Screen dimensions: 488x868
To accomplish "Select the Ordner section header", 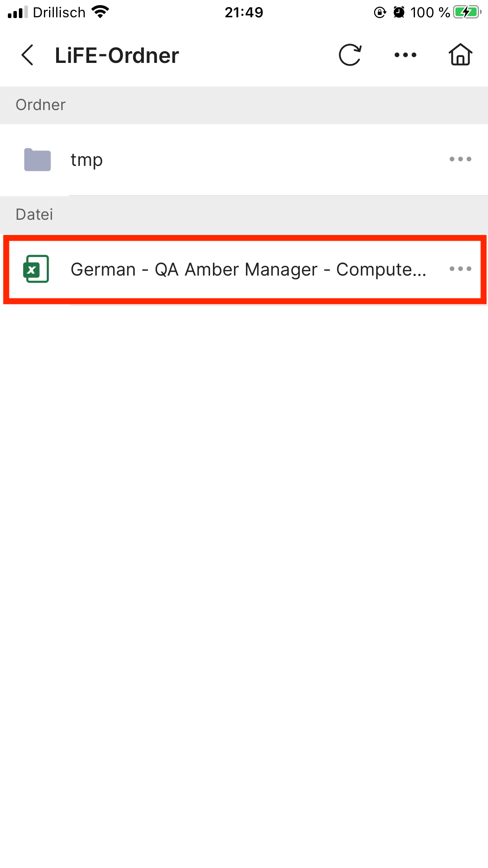I will tap(244, 105).
